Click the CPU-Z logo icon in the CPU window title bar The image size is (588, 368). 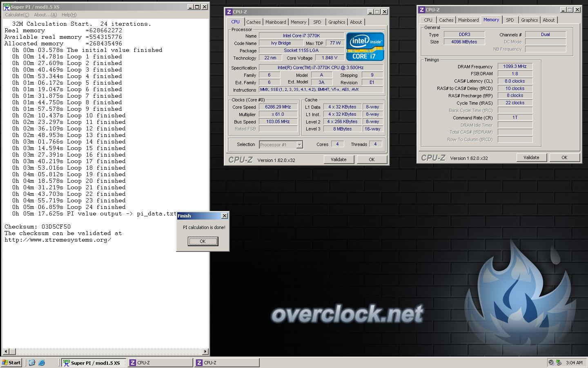(229, 12)
